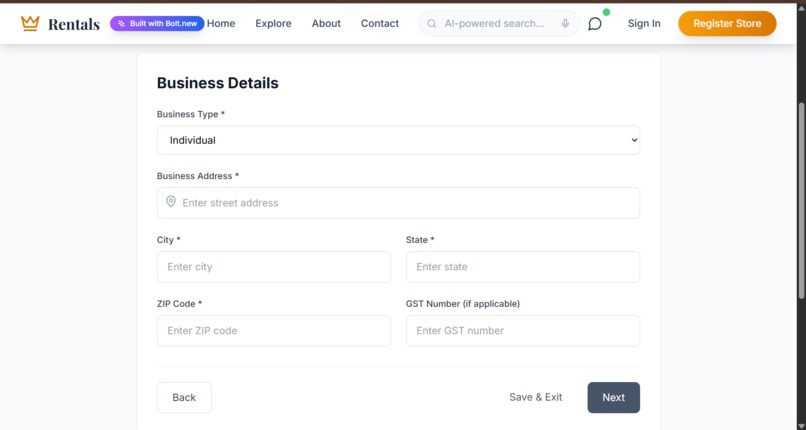This screenshot has width=806, height=430.
Task: Open the About page
Action: [326, 24]
